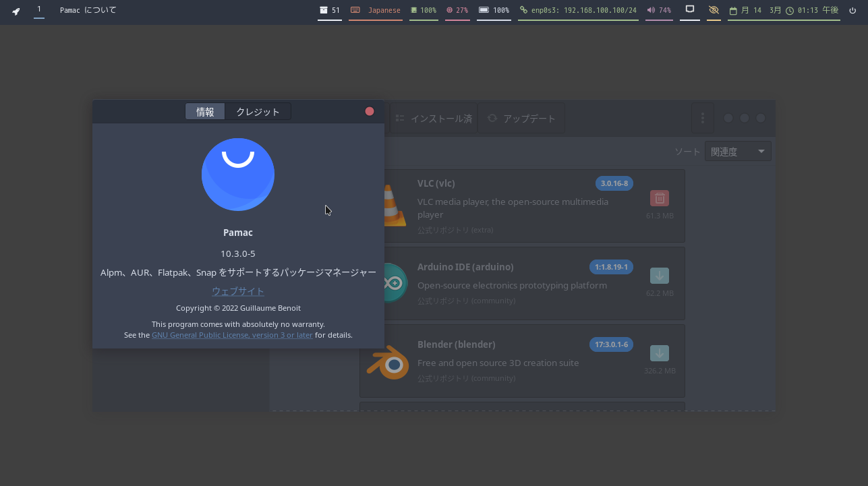Click the copyright Guillaume Benoit text
This screenshot has width=868, height=486.
238,308
